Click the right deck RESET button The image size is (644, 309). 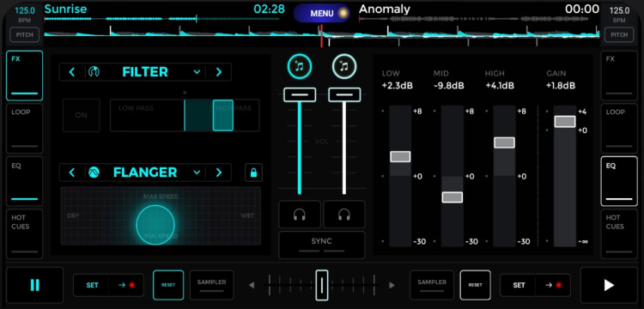click(x=475, y=285)
